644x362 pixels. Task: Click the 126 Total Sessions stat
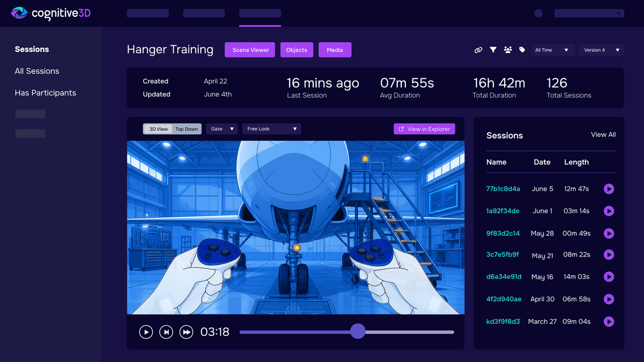point(569,88)
